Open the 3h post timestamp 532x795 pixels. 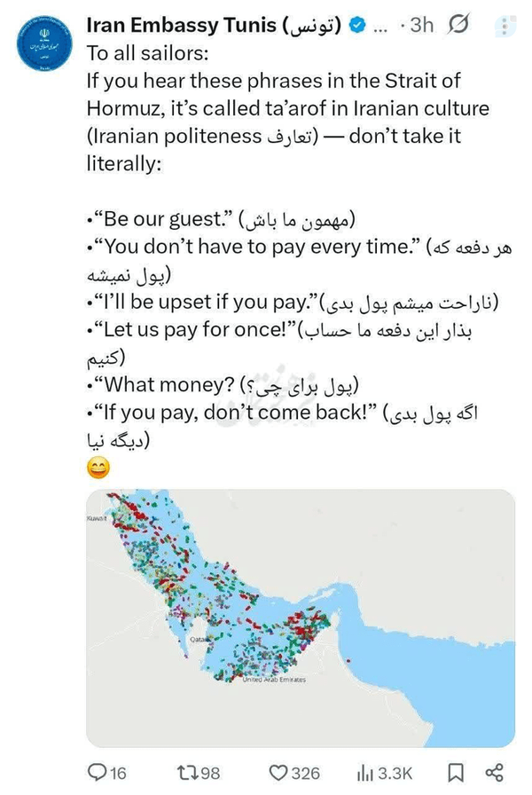pyautogui.click(x=421, y=25)
